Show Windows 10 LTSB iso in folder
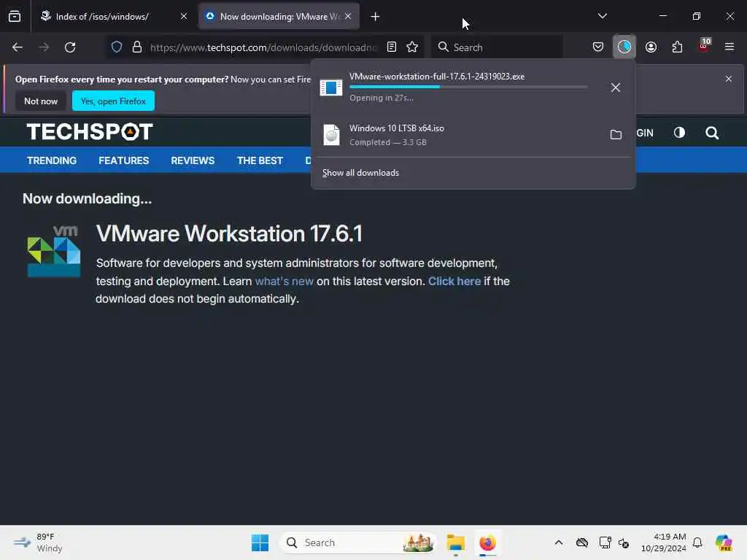 tap(616, 135)
